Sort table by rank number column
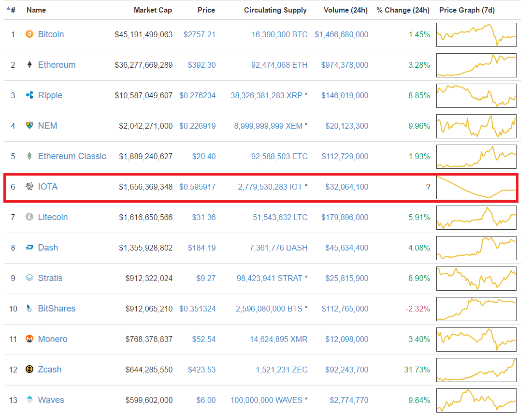 tap(11, 10)
